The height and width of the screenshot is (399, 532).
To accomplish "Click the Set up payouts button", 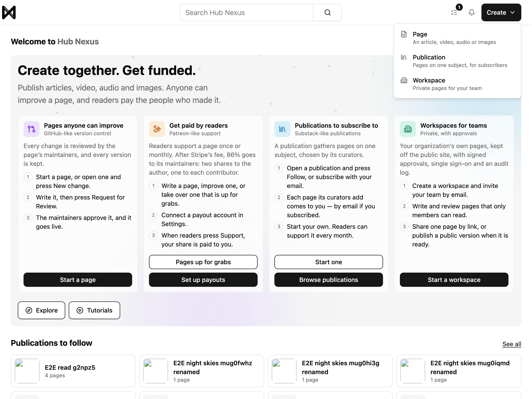I will point(203,280).
